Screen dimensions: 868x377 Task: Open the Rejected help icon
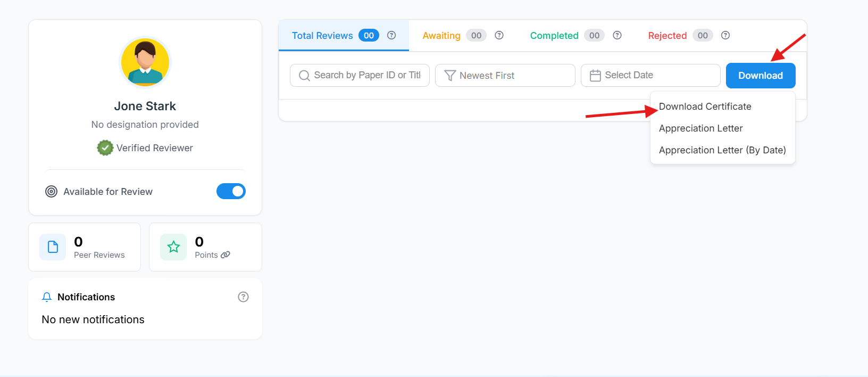(x=725, y=35)
